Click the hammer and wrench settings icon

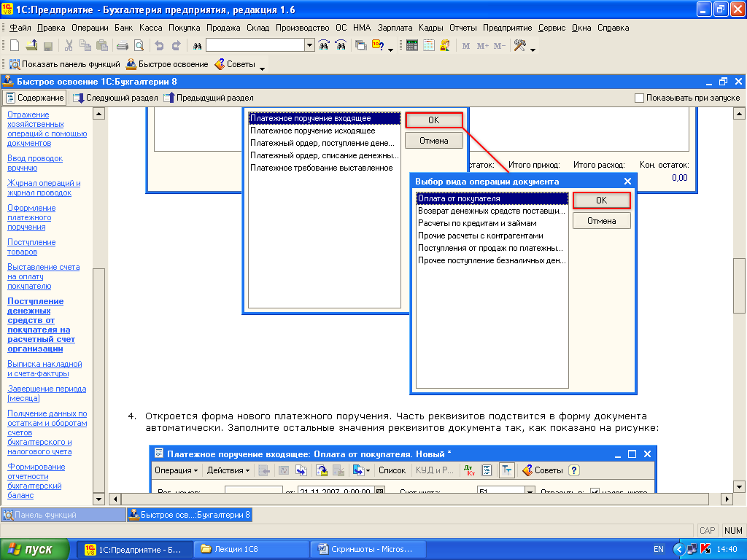(x=519, y=46)
